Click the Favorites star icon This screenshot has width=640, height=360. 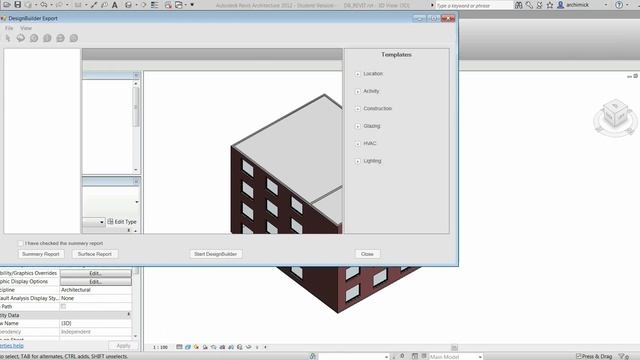(x=550, y=5)
